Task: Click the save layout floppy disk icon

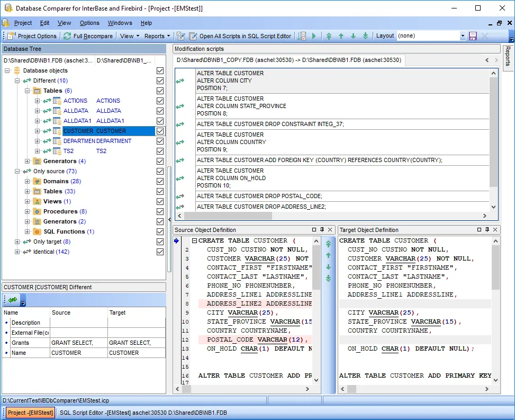Action: click(473, 36)
